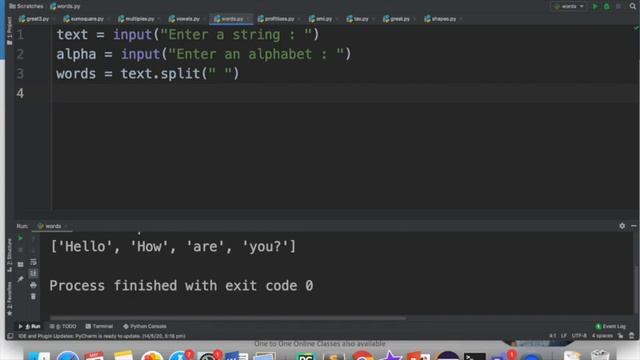
Task: Hide the Run tool window
Action: click(x=634, y=226)
